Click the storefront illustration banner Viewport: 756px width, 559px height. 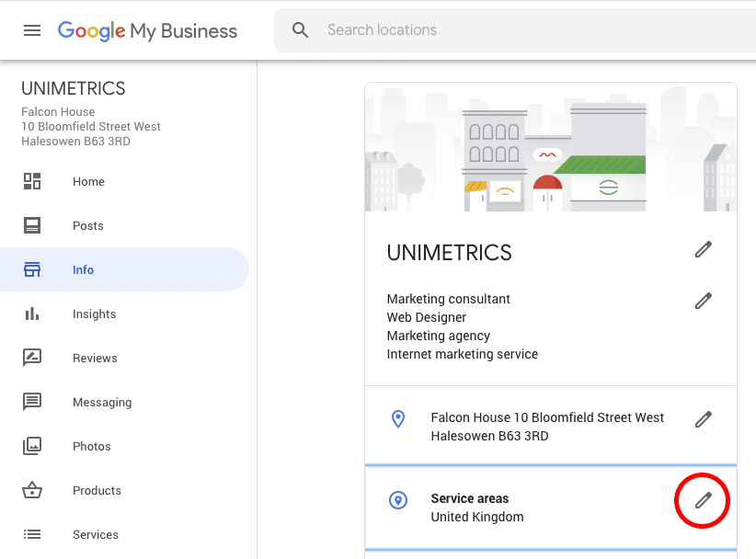click(551, 147)
